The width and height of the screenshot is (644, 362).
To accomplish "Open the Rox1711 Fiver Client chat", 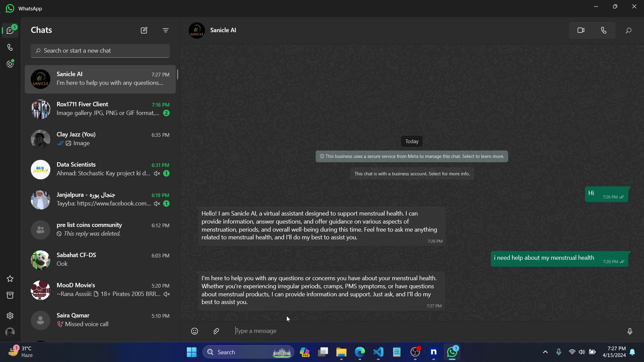I will [x=100, y=109].
